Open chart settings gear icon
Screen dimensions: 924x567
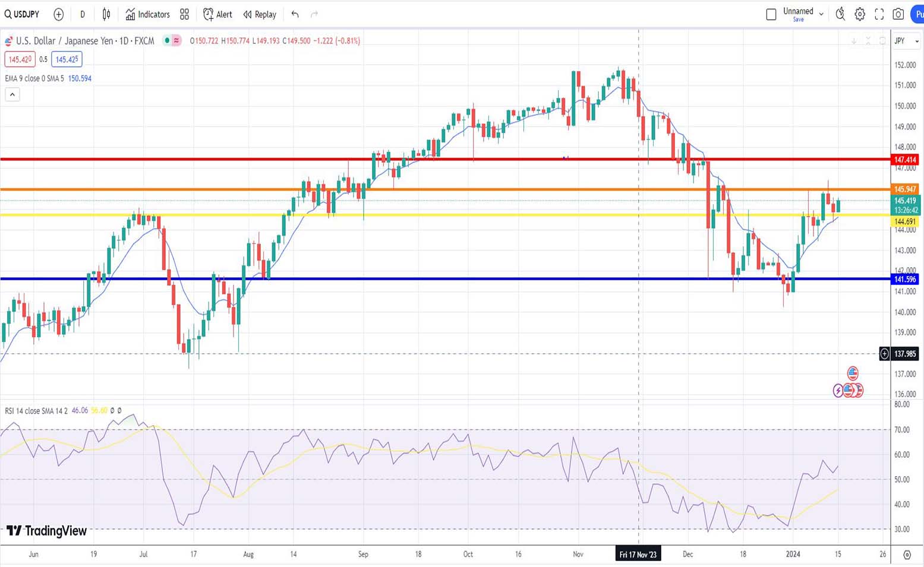pyautogui.click(x=860, y=14)
